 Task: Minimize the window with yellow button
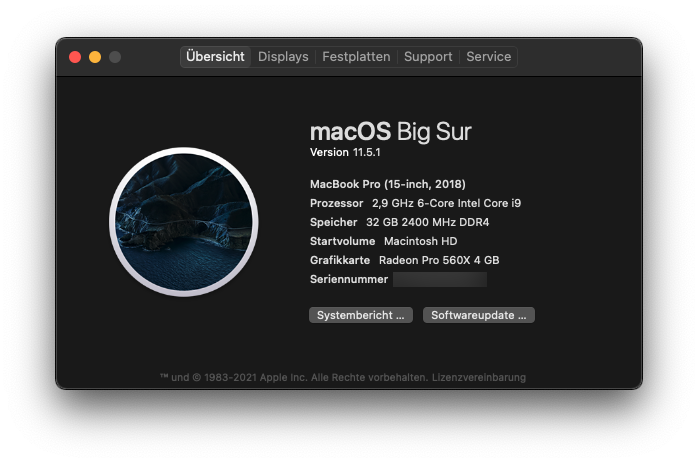click(95, 57)
